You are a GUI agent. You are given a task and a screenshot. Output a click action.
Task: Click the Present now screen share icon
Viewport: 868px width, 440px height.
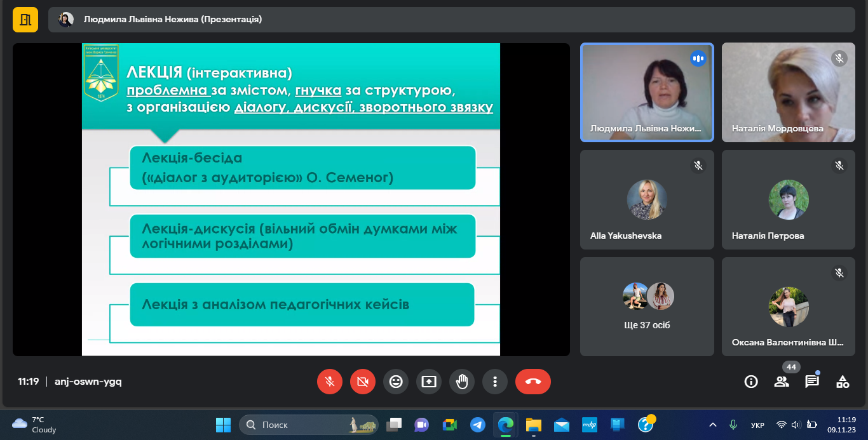pyautogui.click(x=429, y=382)
